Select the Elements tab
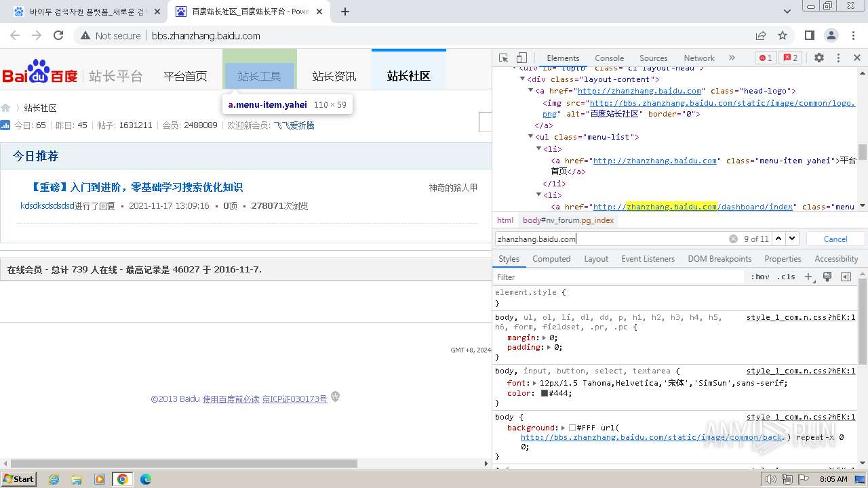 (x=563, y=58)
